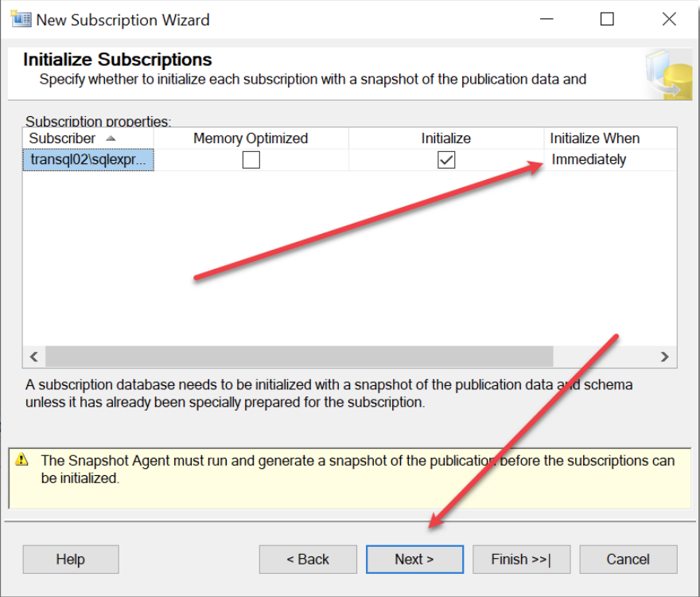Sort by the Subscriber column header

click(88, 138)
